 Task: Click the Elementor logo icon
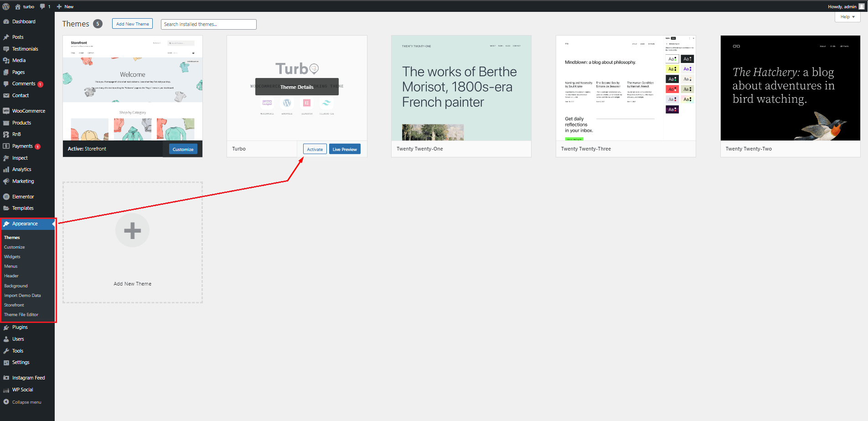pos(6,197)
